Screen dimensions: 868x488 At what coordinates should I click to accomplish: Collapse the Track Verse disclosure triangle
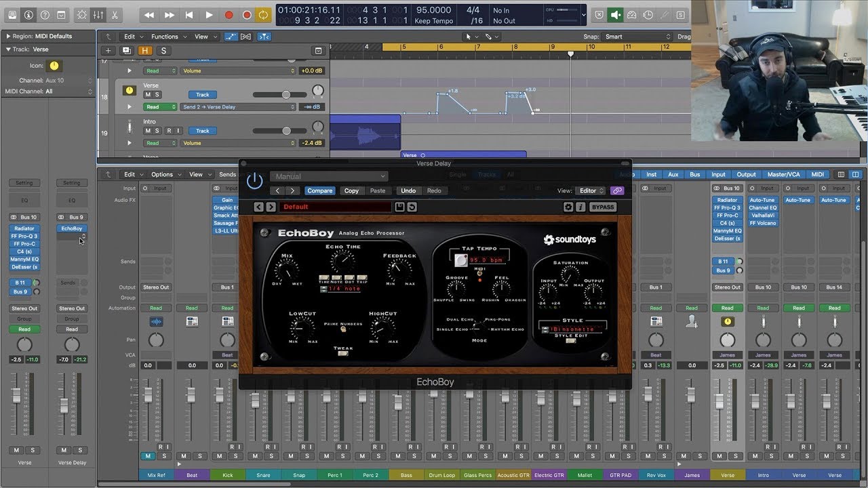click(x=7, y=49)
